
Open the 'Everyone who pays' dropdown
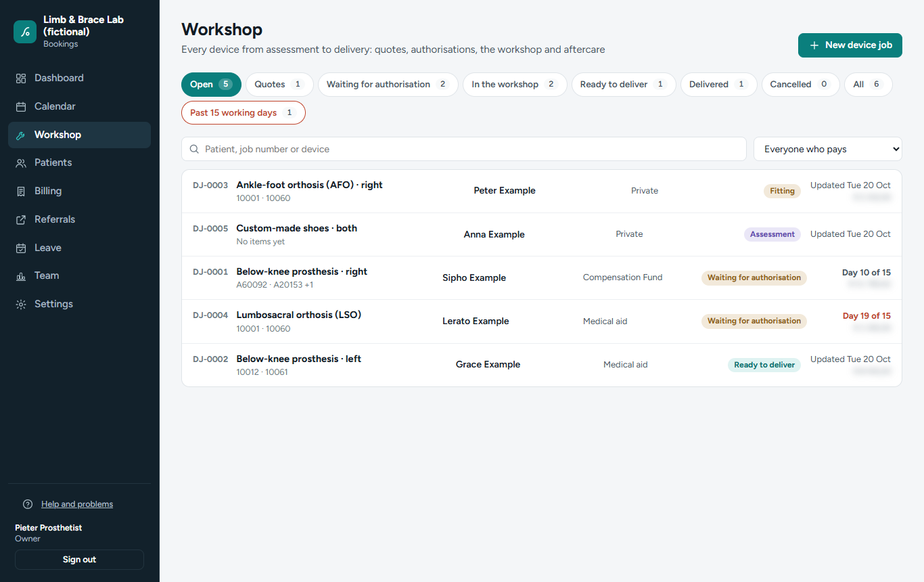click(827, 149)
